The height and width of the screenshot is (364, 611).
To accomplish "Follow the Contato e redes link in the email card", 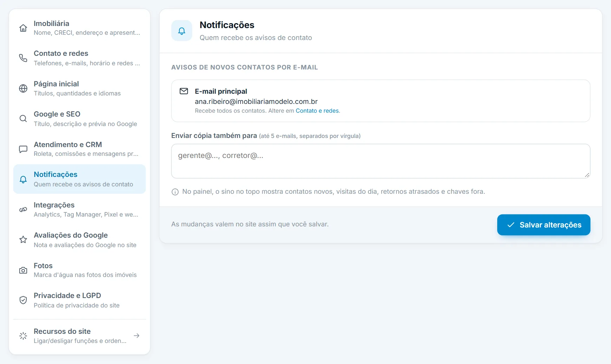I will click(x=317, y=111).
